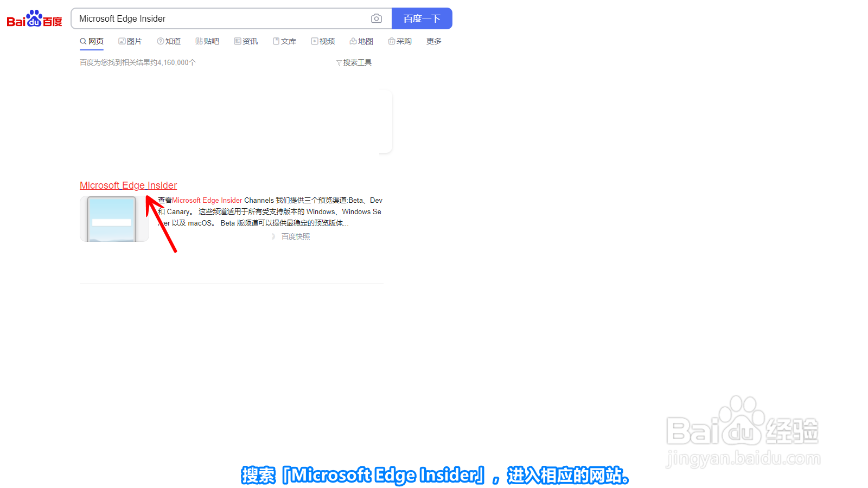Image resolution: width=868 pixels, height=488 pixels.
Task: Switch to the 文库 tab
Action: pyautogui.click(x=284, y=41)
